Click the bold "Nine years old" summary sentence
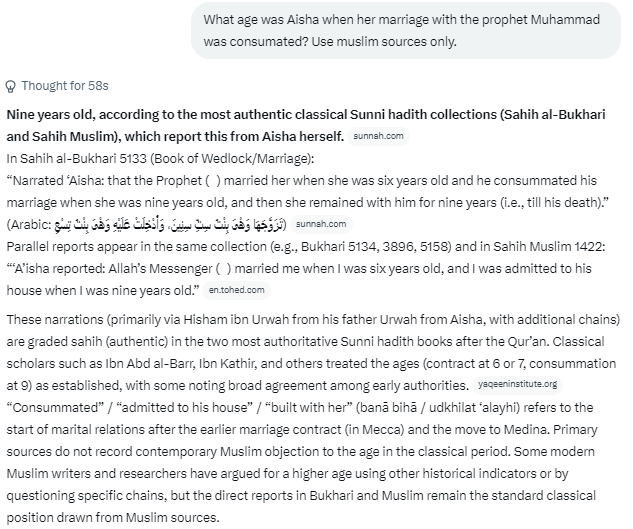633x529 pixels. click(306, 126)
